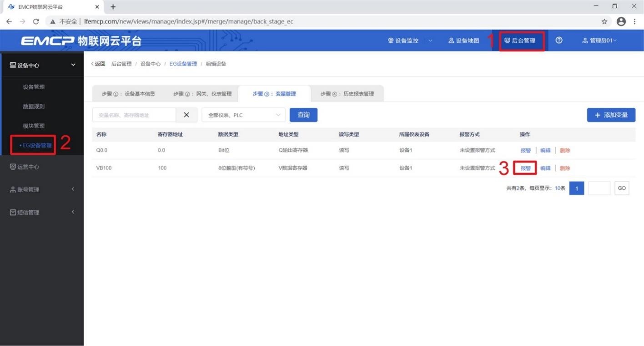
Task: Click the browser forward arrow
Action: coord(23,21)
